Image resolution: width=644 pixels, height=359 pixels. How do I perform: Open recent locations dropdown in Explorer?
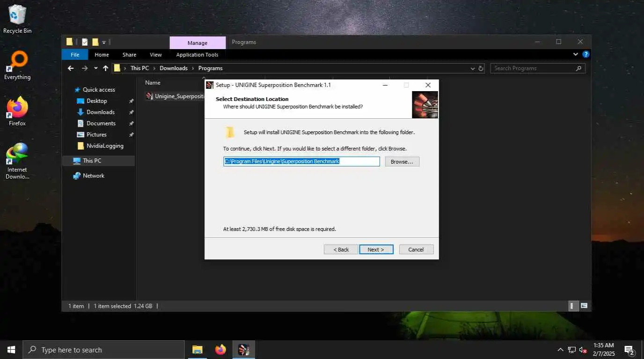tap(95, 68)
